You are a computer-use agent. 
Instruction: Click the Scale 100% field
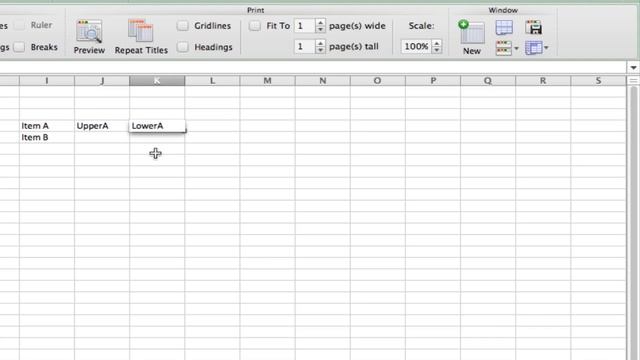click(416, 47)
